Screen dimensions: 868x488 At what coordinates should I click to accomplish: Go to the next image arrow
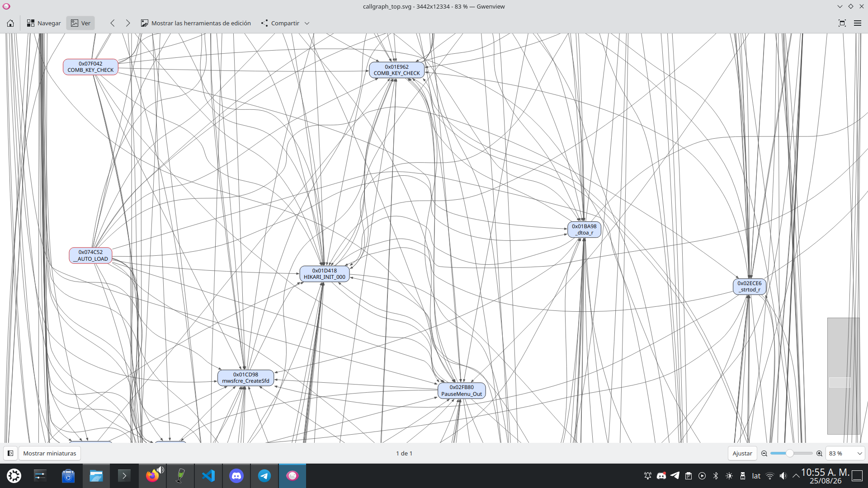click(x=128, y=23)
